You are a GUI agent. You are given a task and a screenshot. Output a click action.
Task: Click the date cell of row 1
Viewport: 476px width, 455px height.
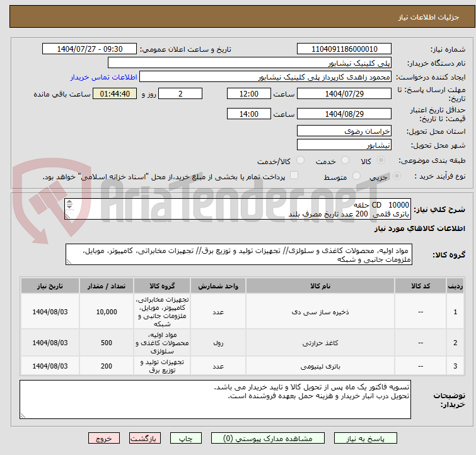(50, 312)
